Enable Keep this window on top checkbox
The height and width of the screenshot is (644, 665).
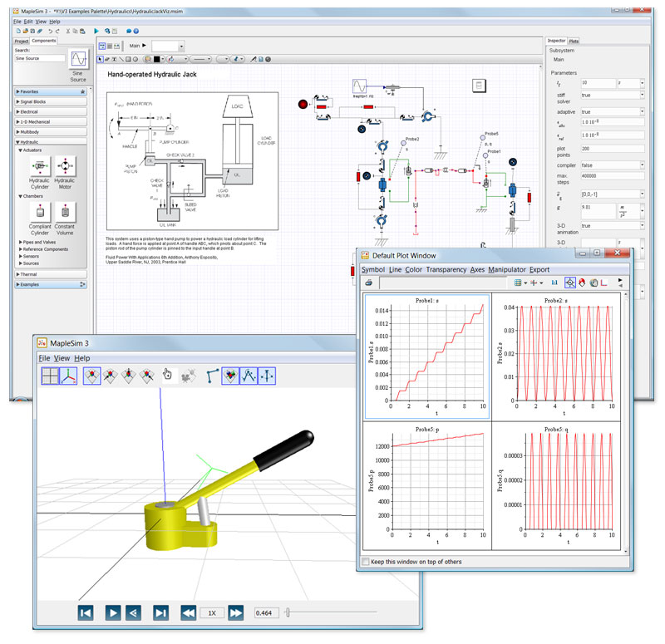pyautogui.click(x=367, y=562)
